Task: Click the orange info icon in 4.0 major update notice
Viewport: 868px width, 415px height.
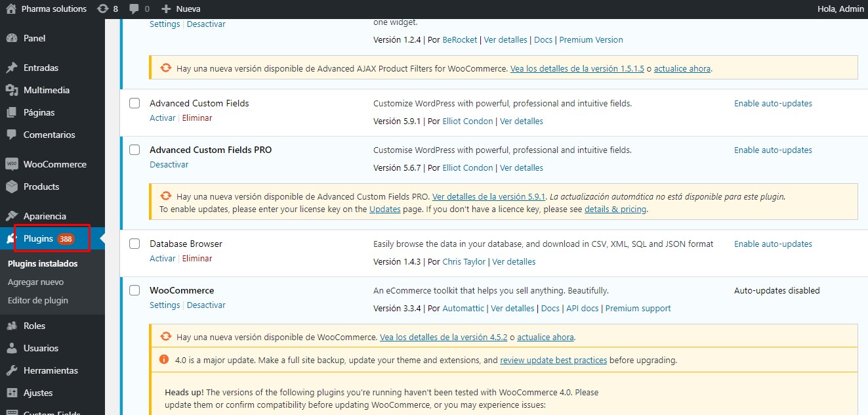Action: pos(164,360)
